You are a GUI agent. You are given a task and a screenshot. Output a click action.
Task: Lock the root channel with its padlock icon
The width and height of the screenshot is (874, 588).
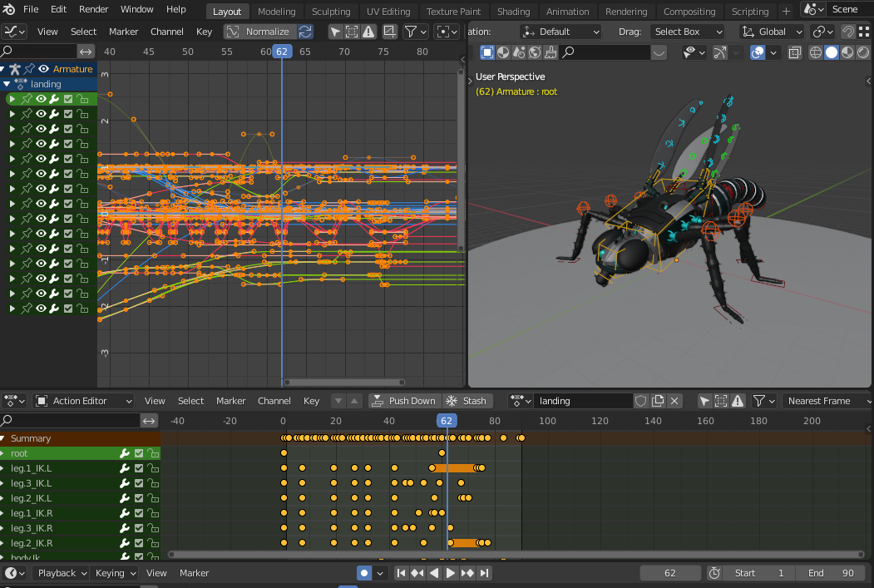(153, 454)
